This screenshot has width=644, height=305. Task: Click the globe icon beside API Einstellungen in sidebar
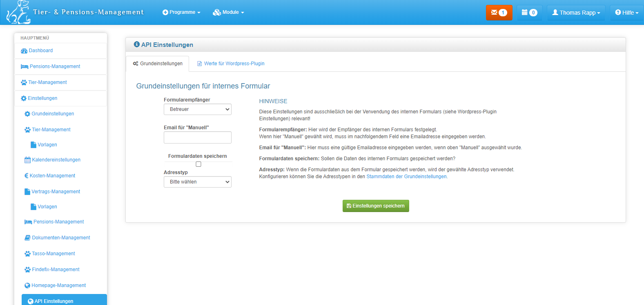31,301
